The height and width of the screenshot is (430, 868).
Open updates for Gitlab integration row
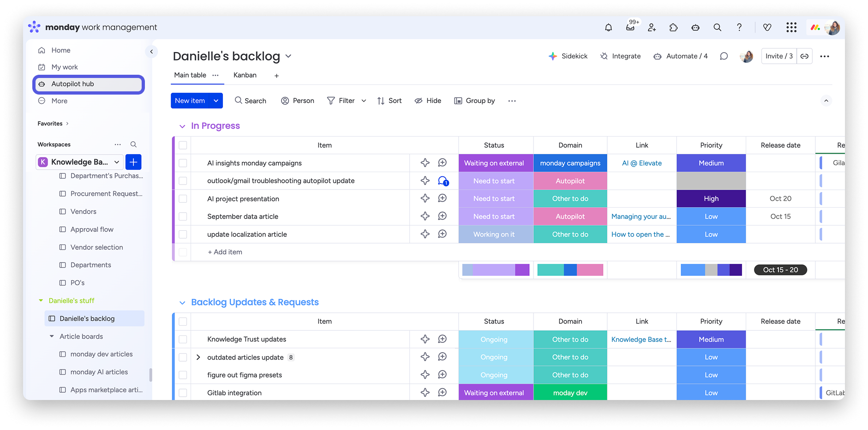pos(442,393)
